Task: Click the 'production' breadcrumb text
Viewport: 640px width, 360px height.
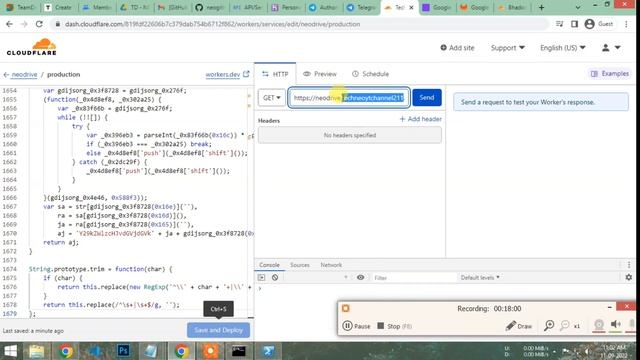Action: tap(63, 74)
